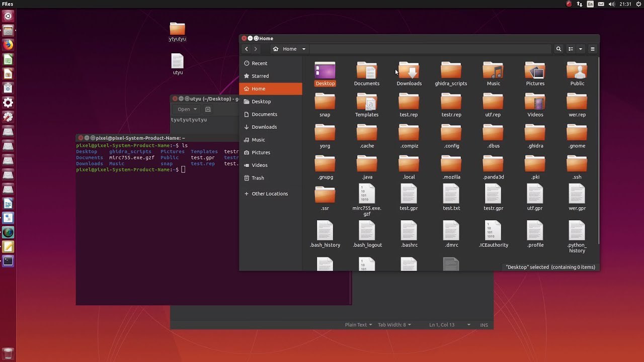Click the 21:31 clock in top bar
This screenshot has height=362, width=644.
coord(625,4)
